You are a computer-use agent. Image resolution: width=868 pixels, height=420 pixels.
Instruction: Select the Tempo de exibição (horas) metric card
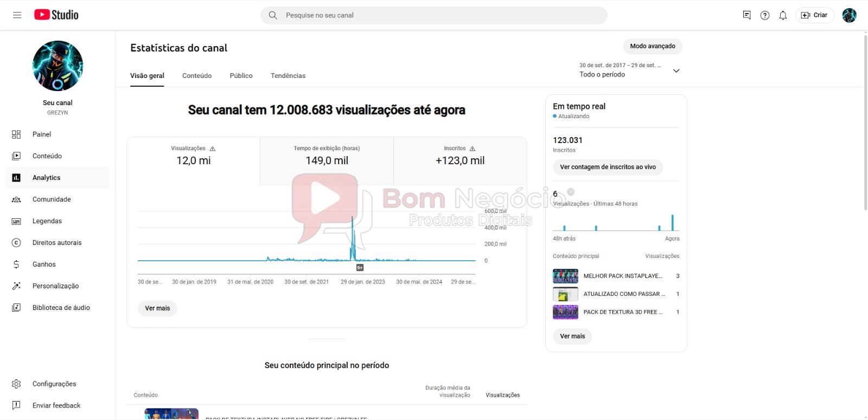327,156
